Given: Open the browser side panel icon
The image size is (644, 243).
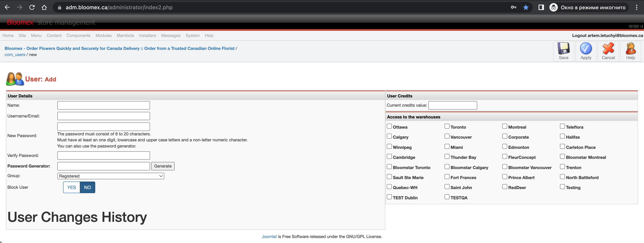Looking at the screenshot, I should coord(541,8).
